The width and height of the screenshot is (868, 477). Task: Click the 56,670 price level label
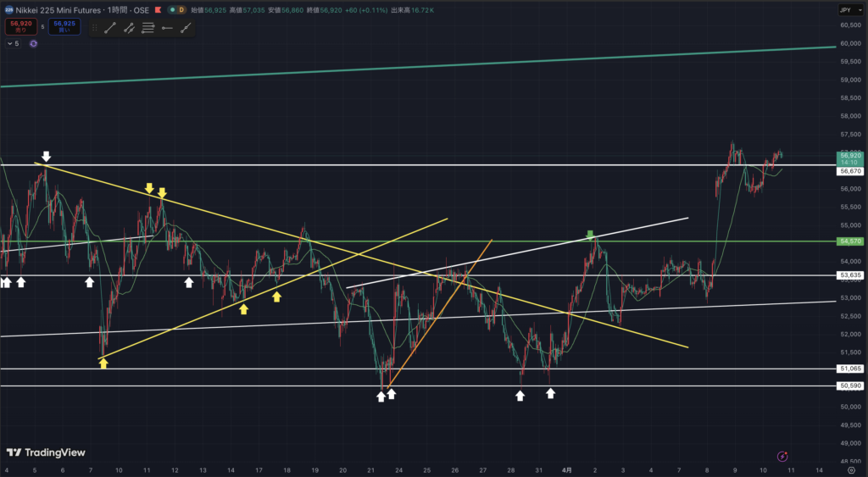(851, 171)
